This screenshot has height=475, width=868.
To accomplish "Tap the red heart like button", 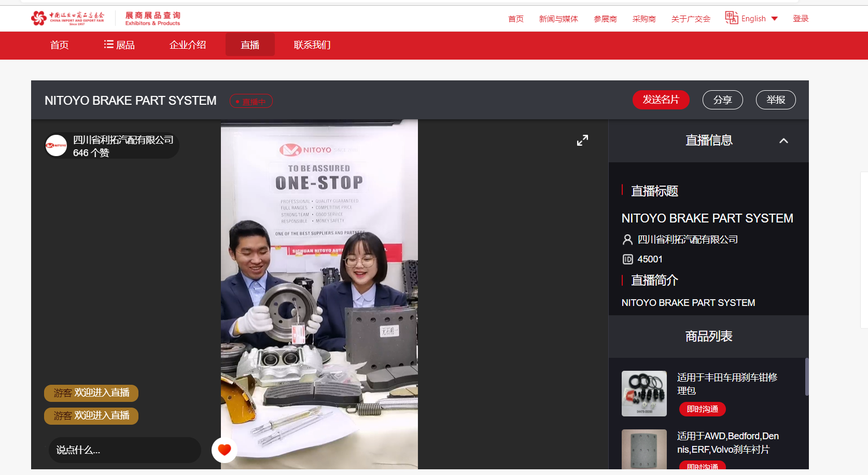I will [x=225, y=450].
